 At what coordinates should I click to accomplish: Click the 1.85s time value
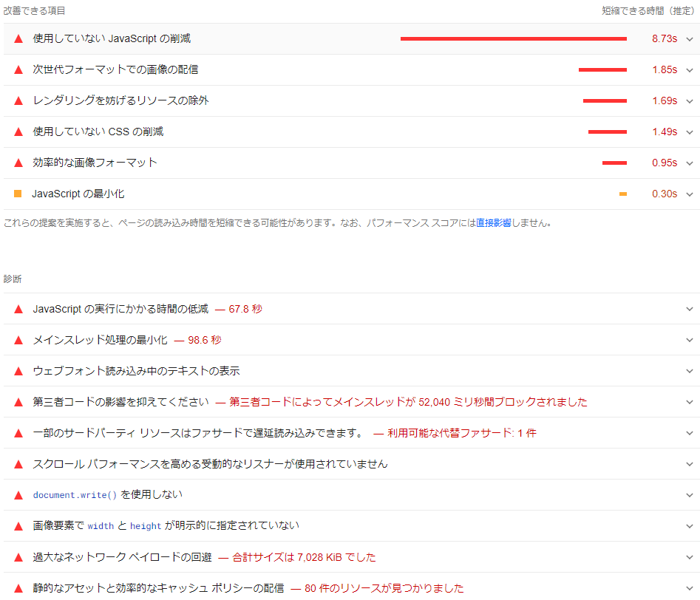[665, 69]
